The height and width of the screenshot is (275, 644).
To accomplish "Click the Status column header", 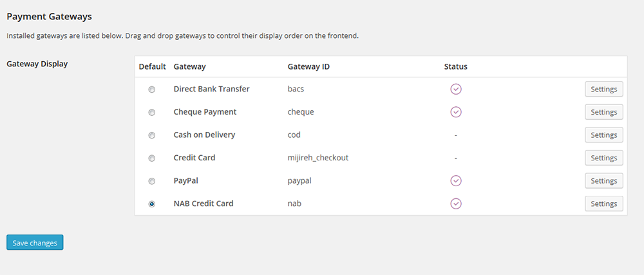I will coord(455,66).
